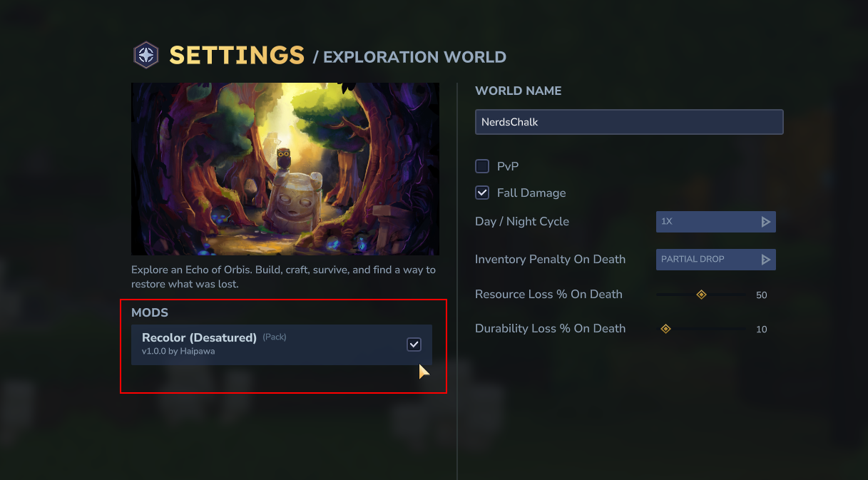The height and width of the screenshot is (480, 868).
Task: Click the EXPLORATION WORLD breadcrumb
Action: [415, 57]
